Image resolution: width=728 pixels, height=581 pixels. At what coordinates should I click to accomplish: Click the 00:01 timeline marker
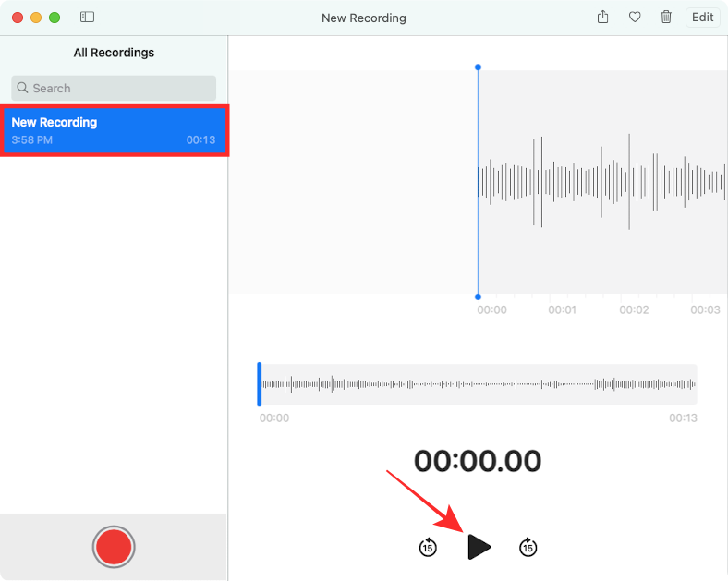coord(563,309)
